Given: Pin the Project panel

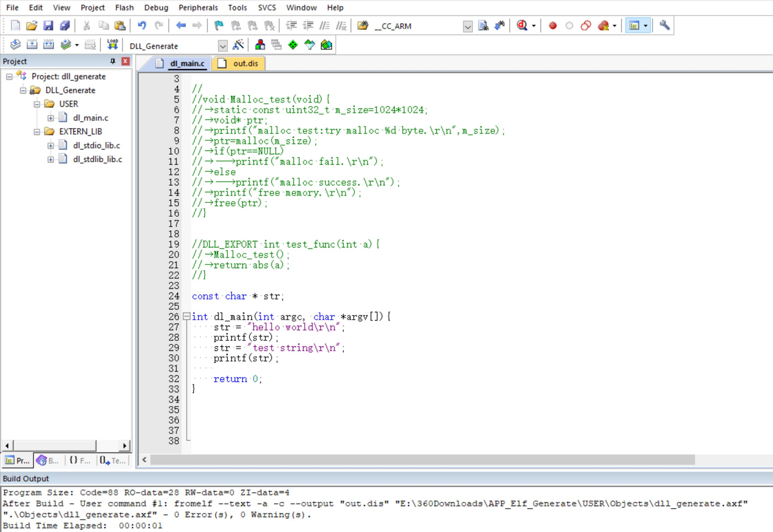Looking at the screenshot, I should [113, 61].
